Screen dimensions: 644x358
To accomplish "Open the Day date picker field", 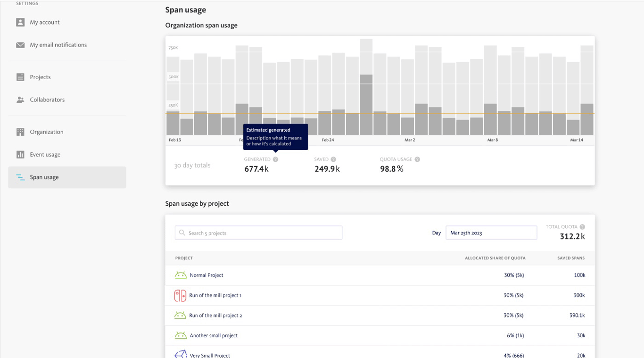I will (x=491, y=233).
